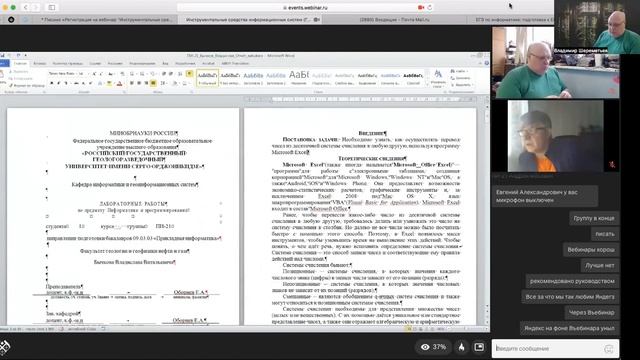Click picture-in-picture icon in webinar bar
Screen dimensions: 640x360
(x=479, y=347)
